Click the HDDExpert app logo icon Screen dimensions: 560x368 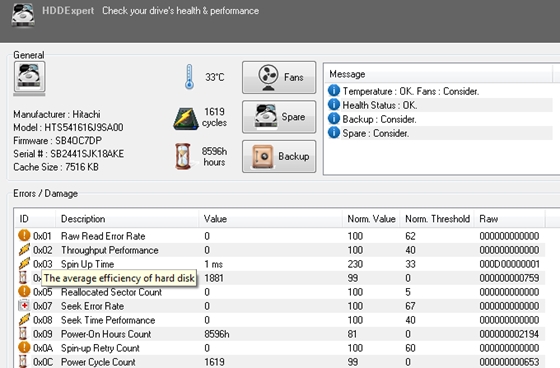[23, 15]
